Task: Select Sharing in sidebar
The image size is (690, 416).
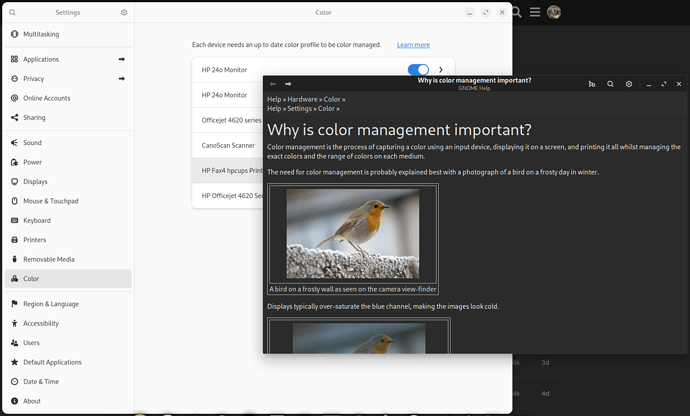Action: [68, 117]
